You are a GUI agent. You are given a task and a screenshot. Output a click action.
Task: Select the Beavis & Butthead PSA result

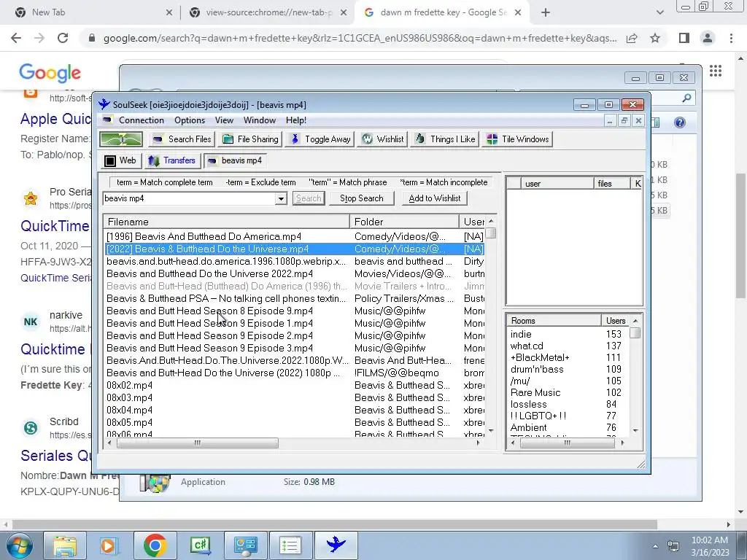pos(295,298)
